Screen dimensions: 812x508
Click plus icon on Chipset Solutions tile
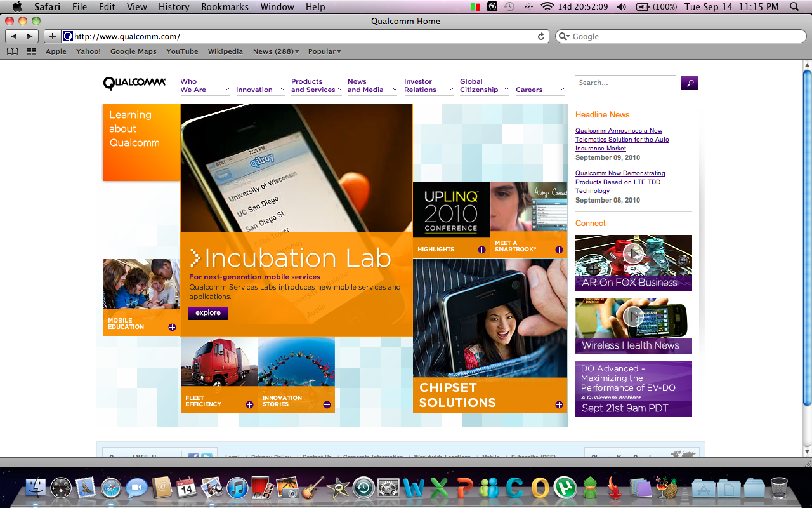559,404
